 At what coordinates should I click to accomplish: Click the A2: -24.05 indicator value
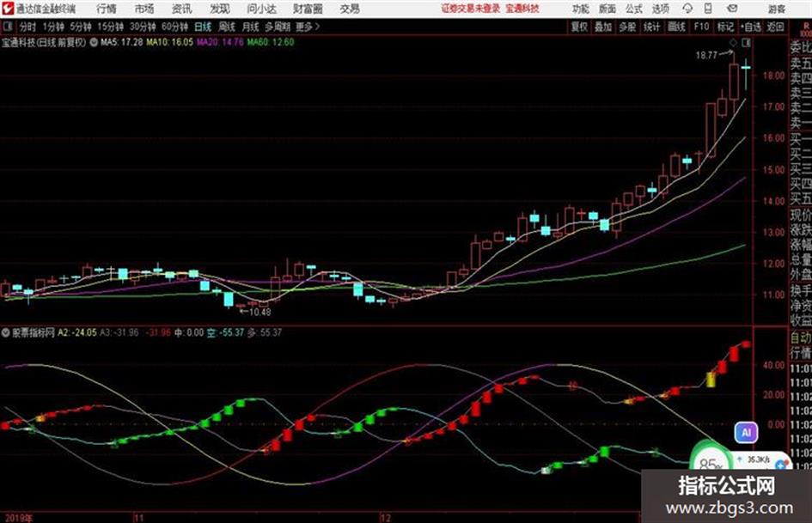76,332
